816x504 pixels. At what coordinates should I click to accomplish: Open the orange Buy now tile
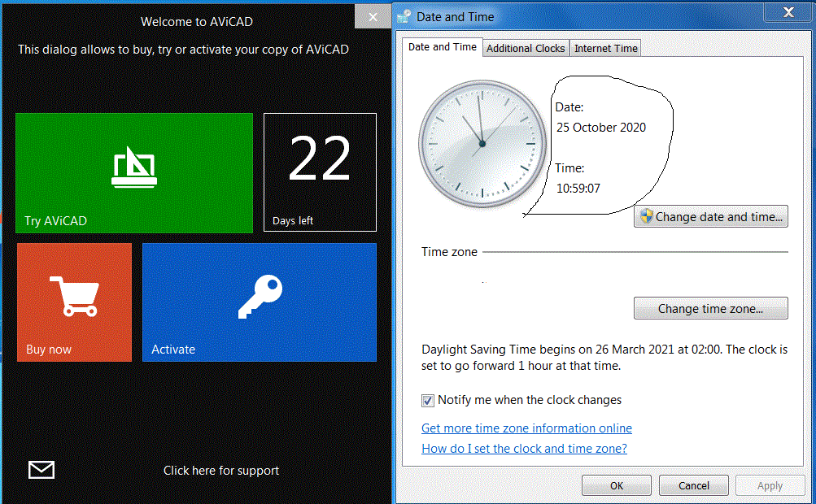click(x=74, y=302)
